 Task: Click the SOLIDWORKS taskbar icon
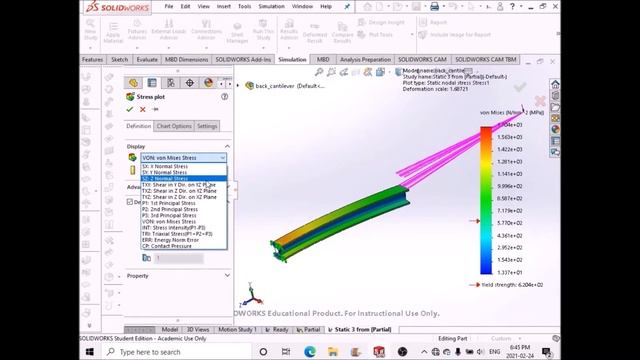[x=379, y=351]
